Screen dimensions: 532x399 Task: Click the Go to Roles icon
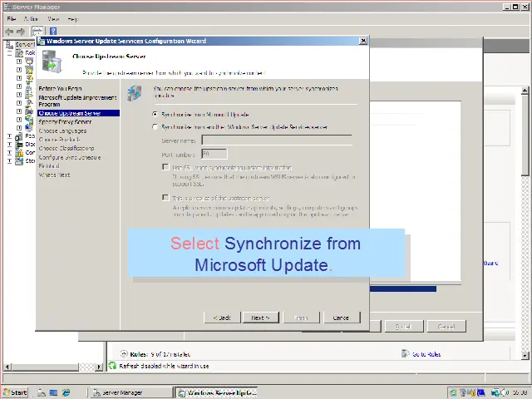click(405, 354)
